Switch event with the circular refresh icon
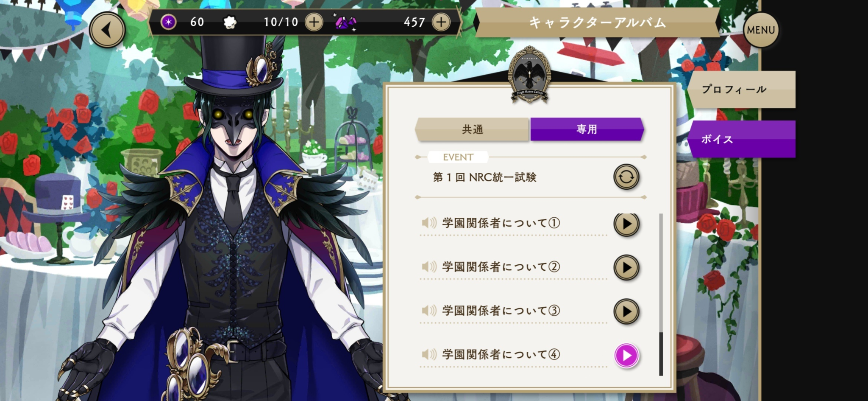 pos(626,177)
